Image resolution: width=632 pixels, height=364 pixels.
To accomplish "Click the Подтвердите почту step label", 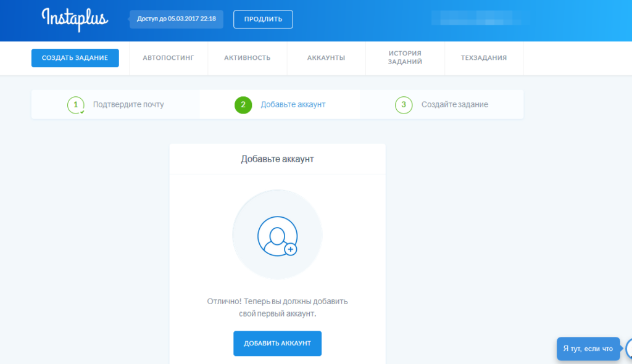I will coord(128,105).
